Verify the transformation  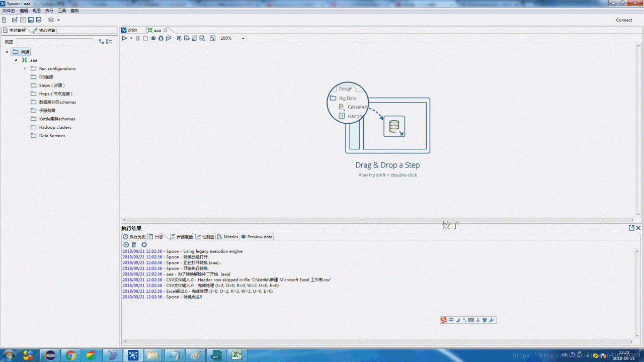[179, 38]
